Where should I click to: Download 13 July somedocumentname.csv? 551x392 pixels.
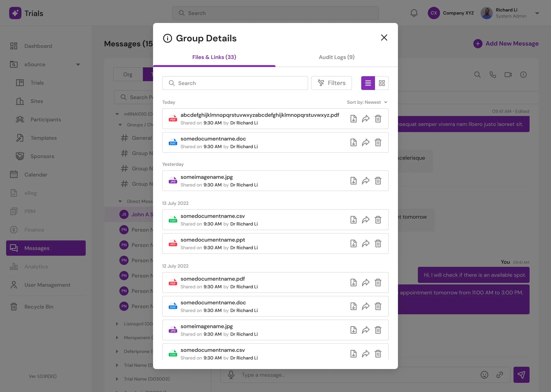[x=353, y=220]
